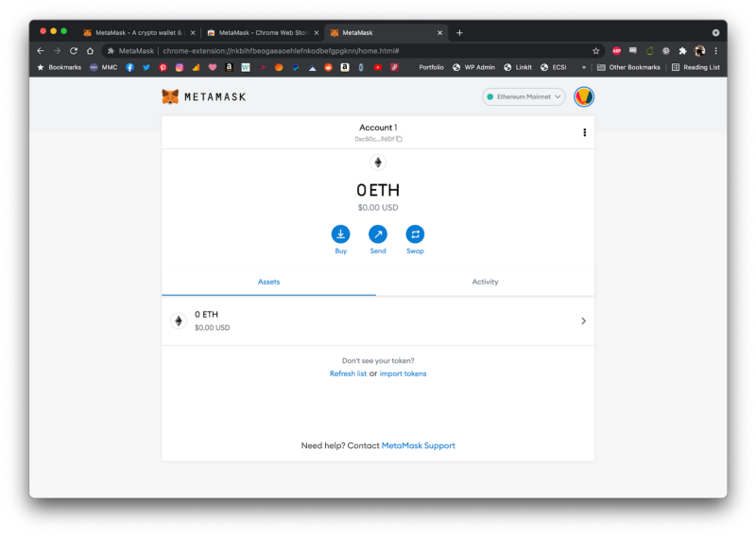Image resolution: width=756 pixels, height=536 pixels.
Task: Open the MetaMask Support link
Action: coord(418,445)
